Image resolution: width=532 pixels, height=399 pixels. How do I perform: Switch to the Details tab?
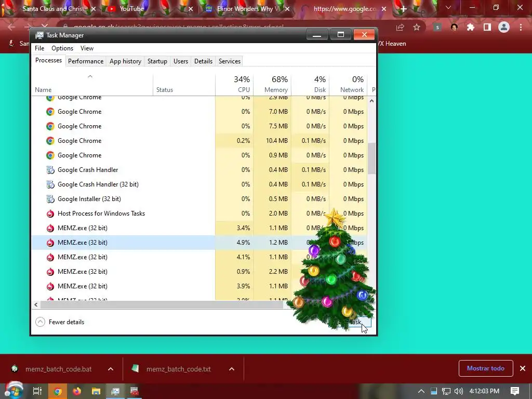[x=203, y=61]
